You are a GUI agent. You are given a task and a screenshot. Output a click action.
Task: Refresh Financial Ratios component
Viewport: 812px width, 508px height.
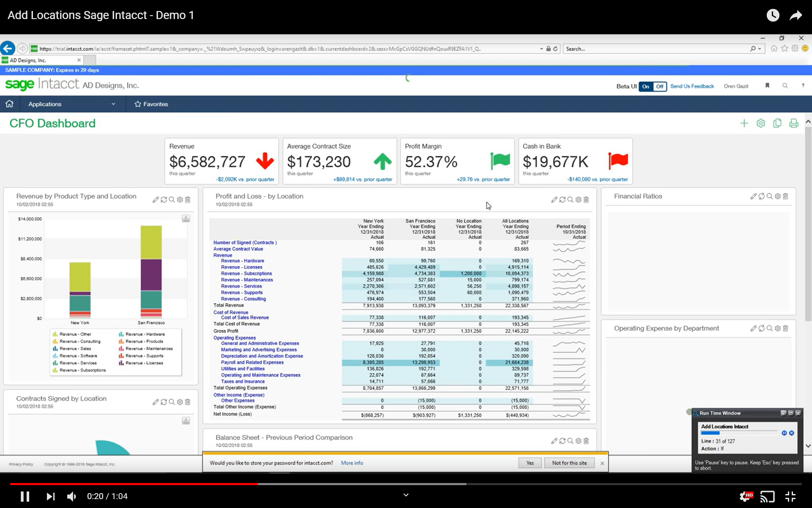(x=761, y=196)
